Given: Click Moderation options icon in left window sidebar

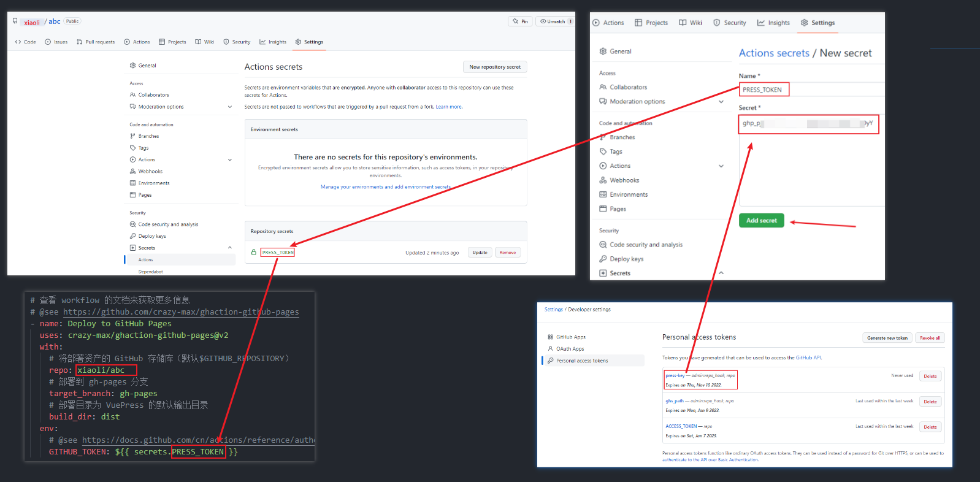Looking at the screenshot, I should 132,107.
